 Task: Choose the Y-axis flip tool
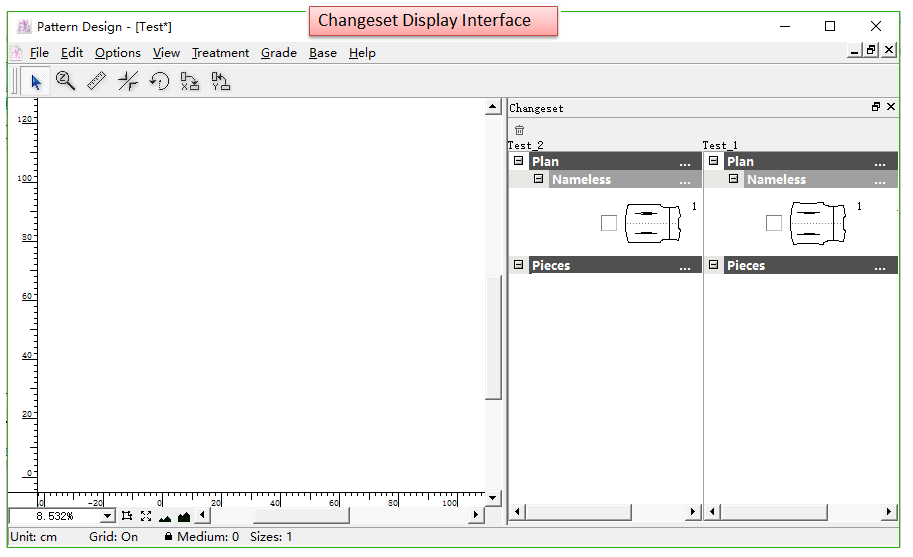[x=221, y=82]
